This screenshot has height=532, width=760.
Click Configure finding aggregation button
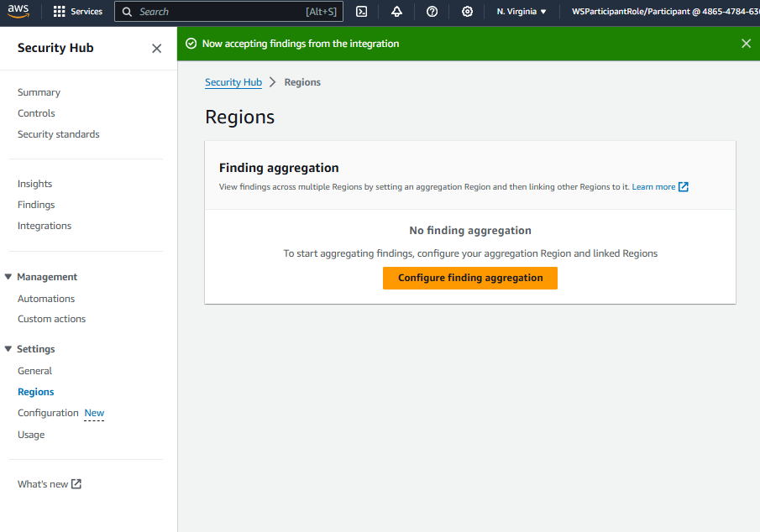point(470,278)
